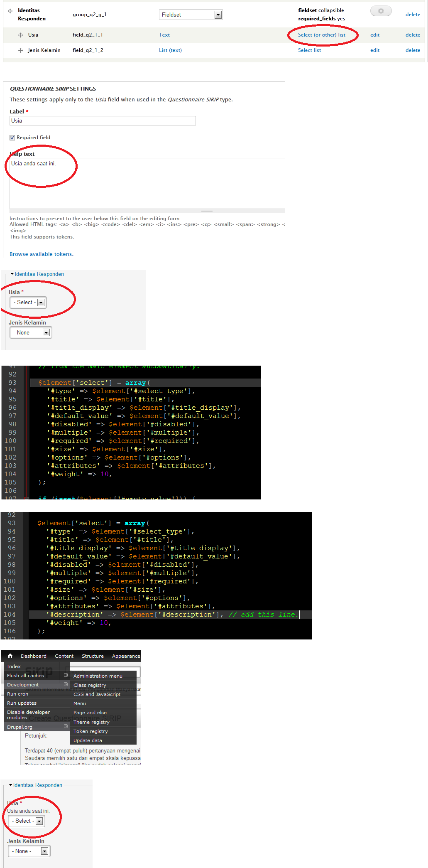This screenshot has width=428, height=868.
Task: Click the group_q2_g_1 machine name
Action: point(90,15)
